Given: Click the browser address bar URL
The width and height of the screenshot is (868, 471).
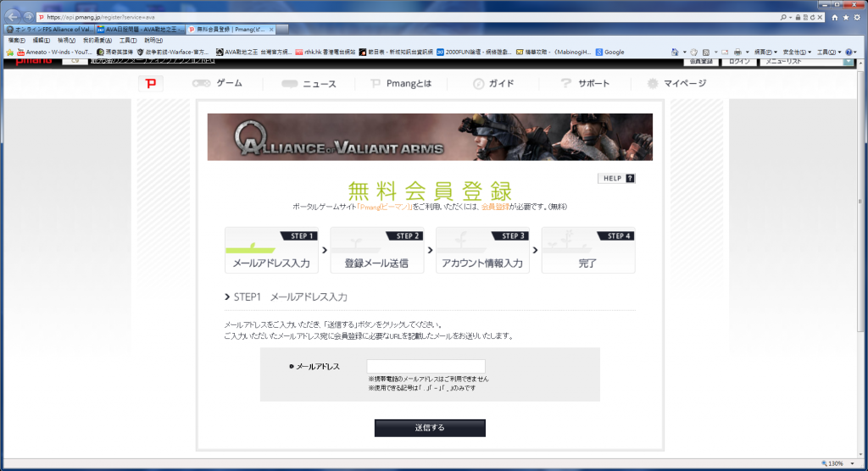Looking at the screenshot, I should click(x=101, y=17).
